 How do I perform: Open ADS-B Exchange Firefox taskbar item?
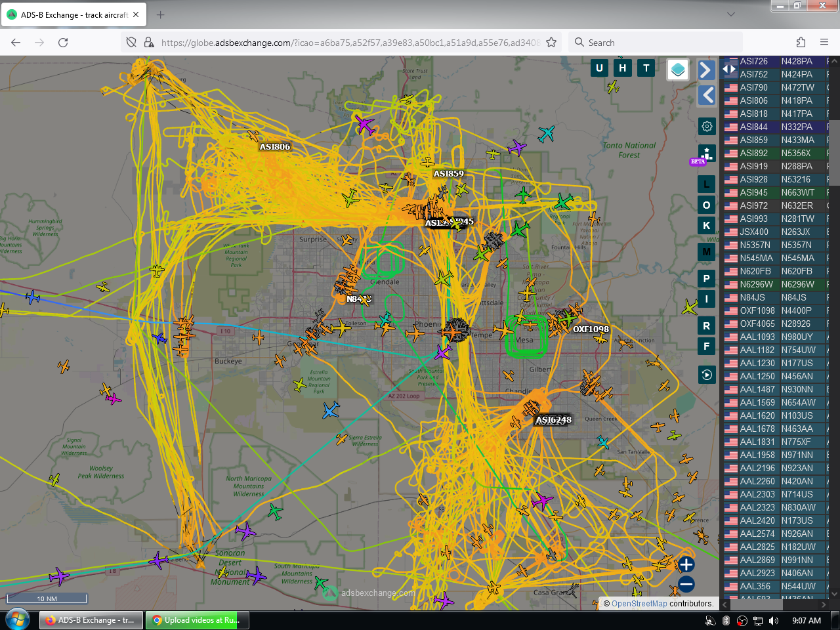(x=91, y=620)
